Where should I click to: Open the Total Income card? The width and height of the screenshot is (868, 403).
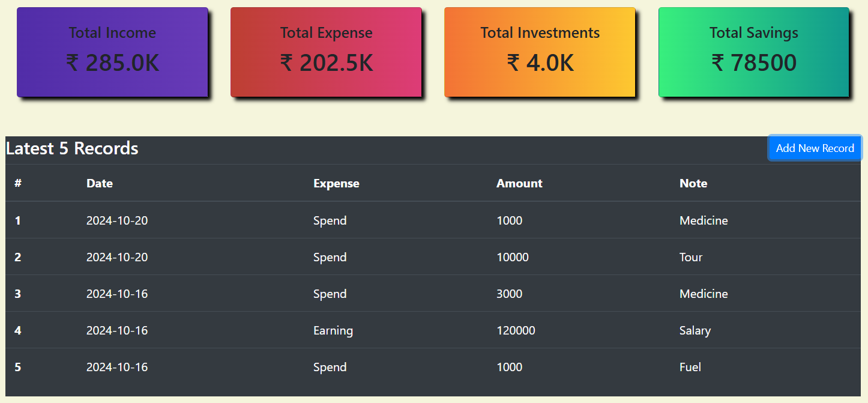(112, 52)
